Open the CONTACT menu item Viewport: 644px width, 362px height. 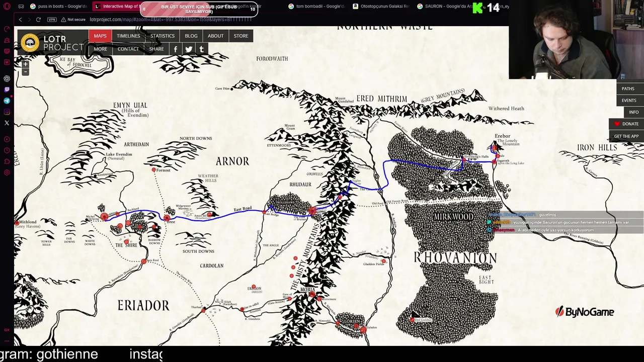[x=128, y=49]
